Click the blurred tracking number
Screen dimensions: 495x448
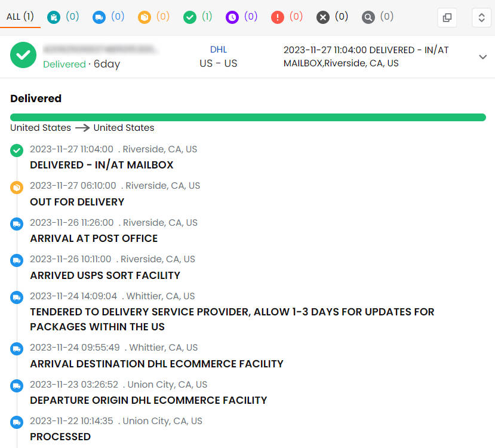(100, 48)
